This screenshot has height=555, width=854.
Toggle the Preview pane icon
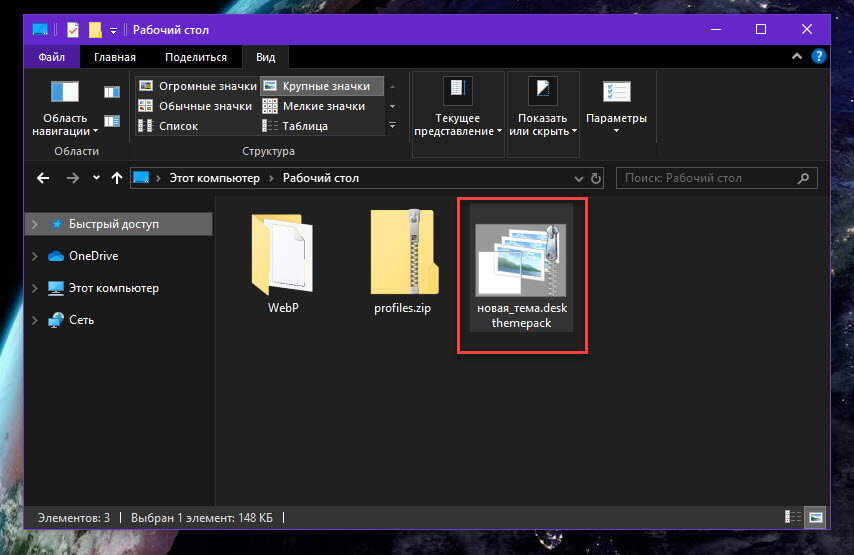tap(112, 92)
